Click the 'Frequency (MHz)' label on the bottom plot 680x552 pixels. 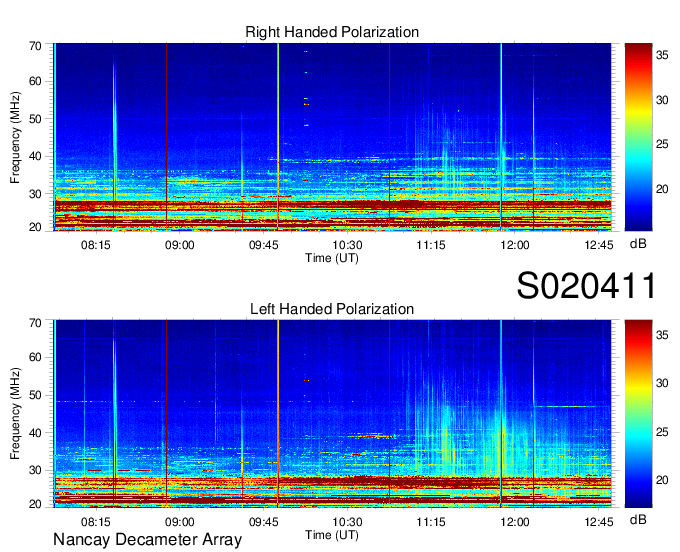click(15, 414)
